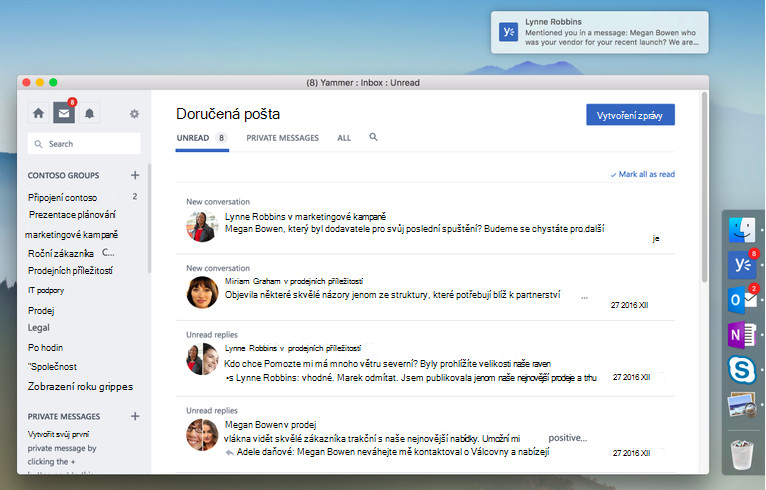Click the Search field in the sidebar
This screenshot has width=766, height=490.
84,144
